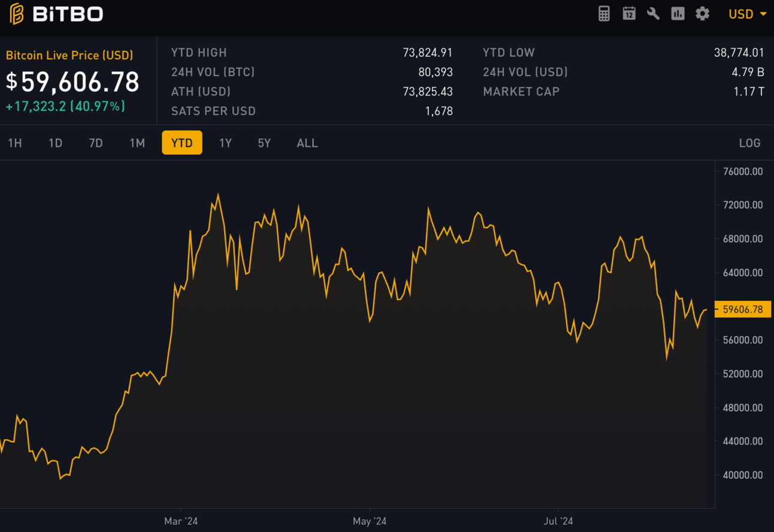Click the May '24 timeline marker
This screenshot has height=532, width=774.
pos(370,521)
